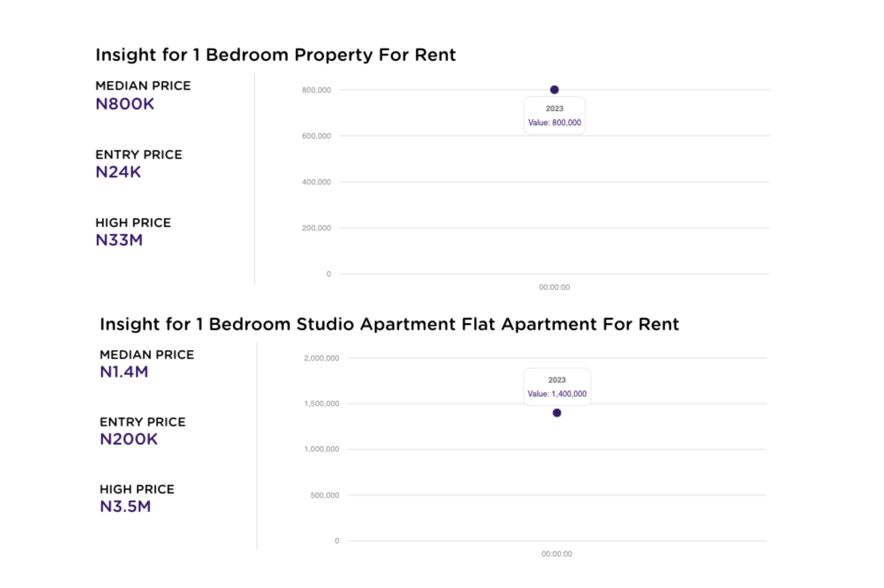Screen dimensions: 884x588
Task: Click the 400,000 y-axis label
Action: tap(316, 182)
